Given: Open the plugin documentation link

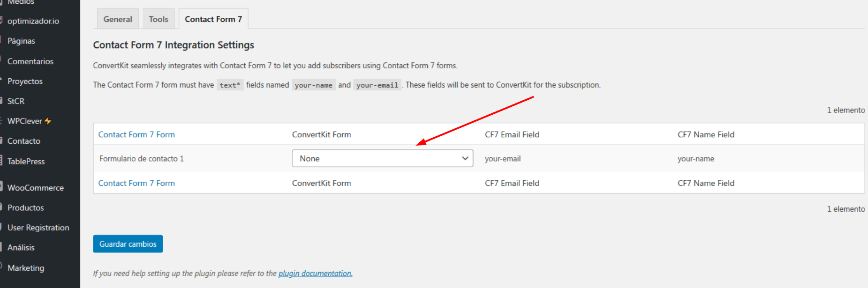Looking at the screenshot, I should tap(316, 273).
